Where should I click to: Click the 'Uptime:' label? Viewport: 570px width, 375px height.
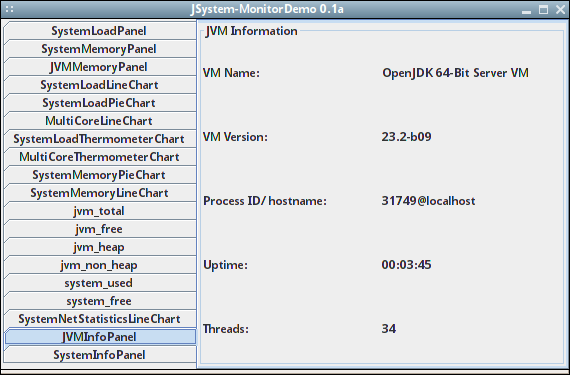[x=225, y=265]
